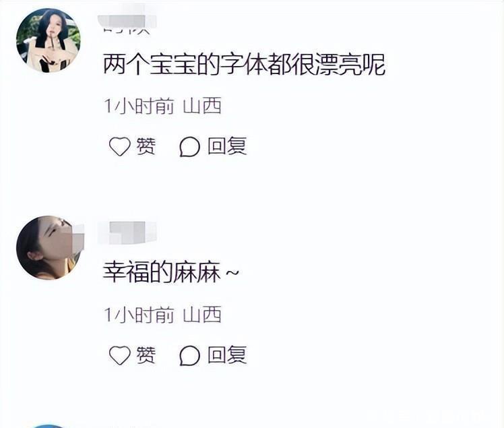Click the 1小时前 timestamp of the first comment

(139, 106)
